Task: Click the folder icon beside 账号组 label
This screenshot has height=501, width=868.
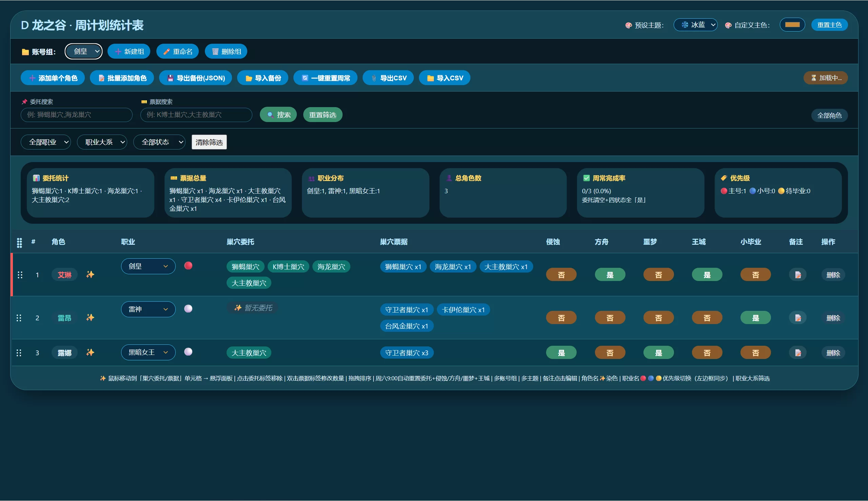Action: [x=25, y=52]
